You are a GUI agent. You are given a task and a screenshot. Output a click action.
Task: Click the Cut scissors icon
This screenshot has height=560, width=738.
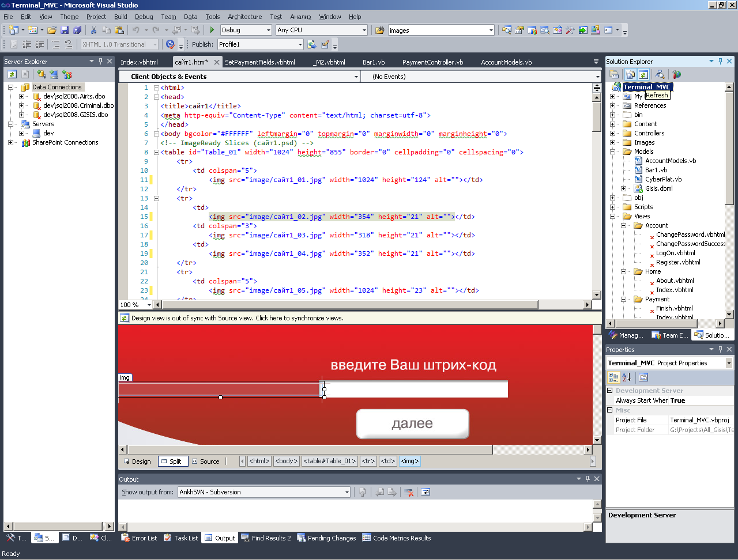tap(93, 30)
